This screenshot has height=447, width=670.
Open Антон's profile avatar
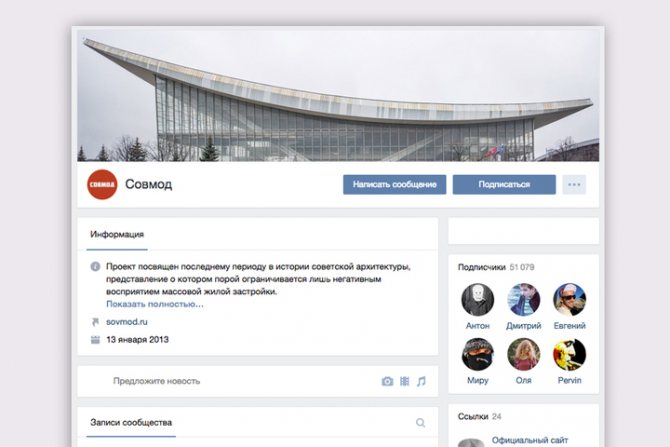[x=477, y=300]
